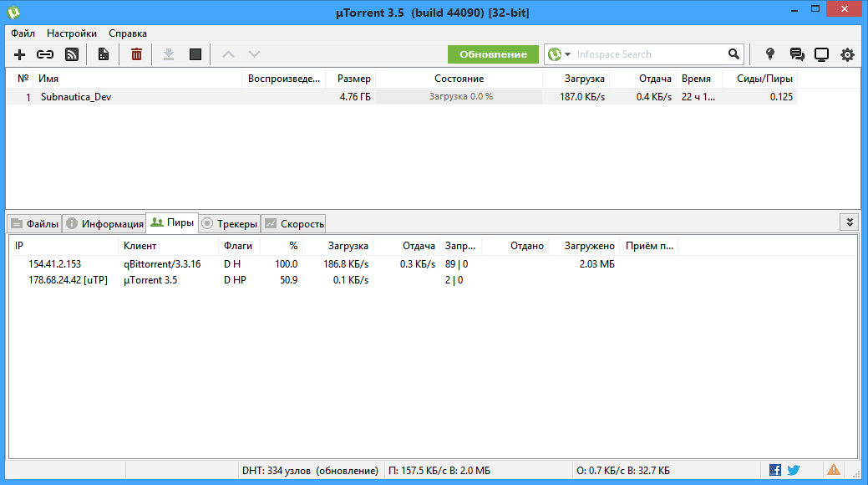The image size is (868, 485).
Task: Switch to the Информация tab
Action: 104,224
